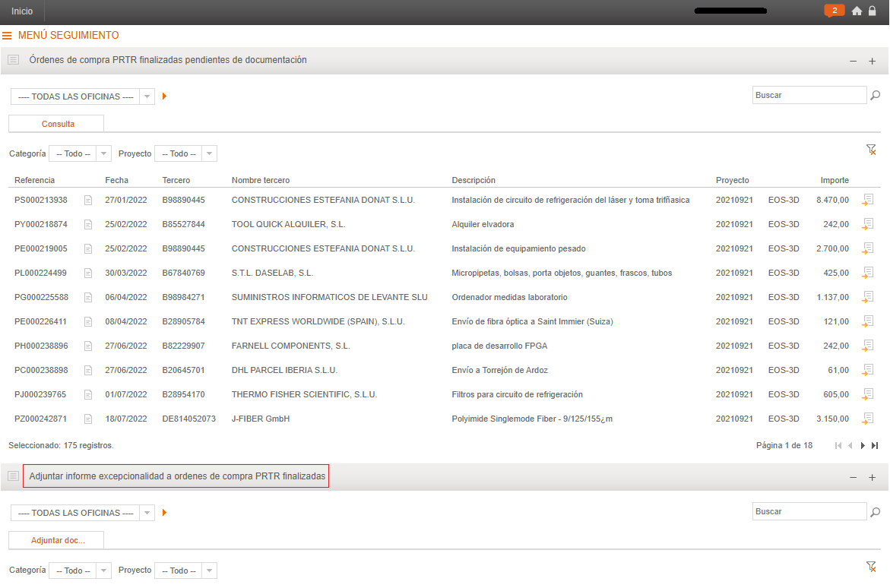Open the MENÚ SEGUIMIENTO hamburger menu
The width and height of the screenshot is (890, 588).
pos(7,36)
